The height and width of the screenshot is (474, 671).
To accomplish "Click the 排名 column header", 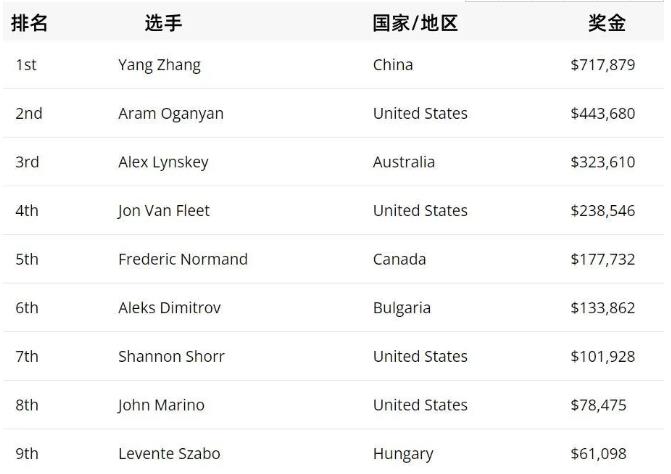I will (29, 23).
